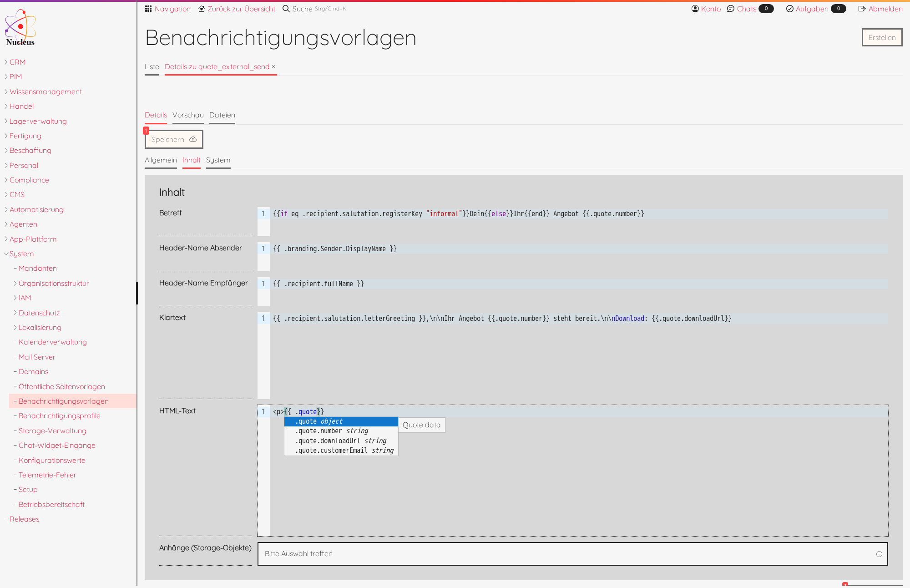Screen dimensions: 910x588
Task: Click the Chats speech bubble icon
Action: 731,9
